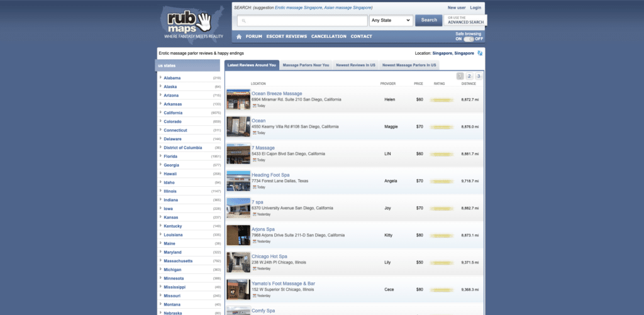The height and width of the screenshot is (315, 644).
Task: Open the Heading Foot Spa listing link
Action: (270, 175)
